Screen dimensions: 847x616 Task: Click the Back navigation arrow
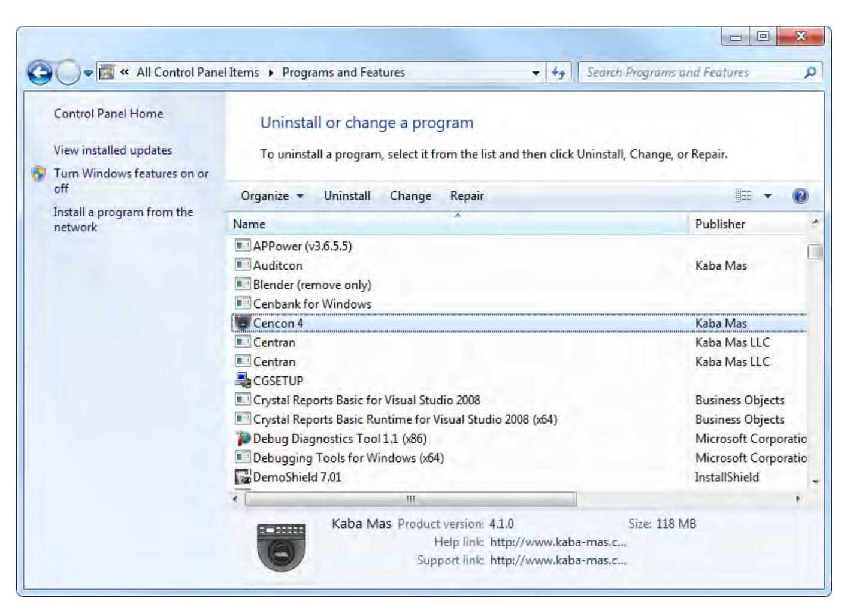click(x=40, y=73)
